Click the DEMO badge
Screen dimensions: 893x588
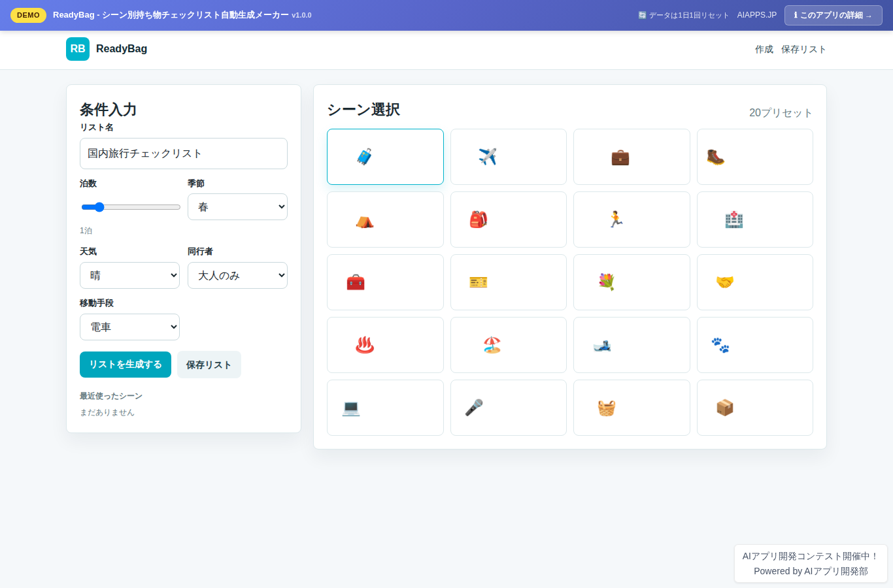tap(28, 15)
